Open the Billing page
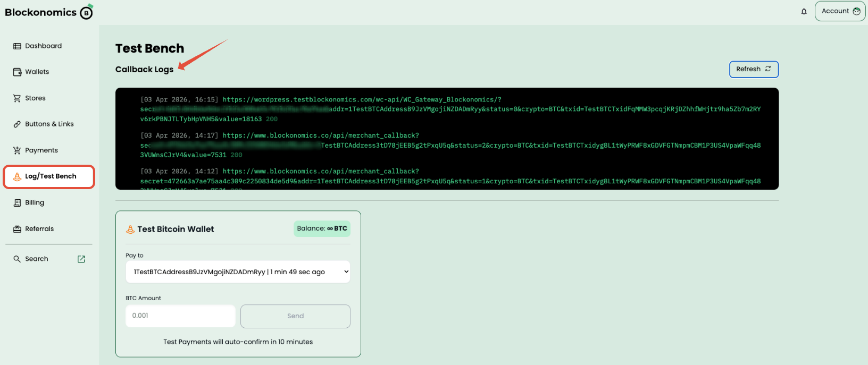Viewport: 868px width, 365px height. coord(35,202)
